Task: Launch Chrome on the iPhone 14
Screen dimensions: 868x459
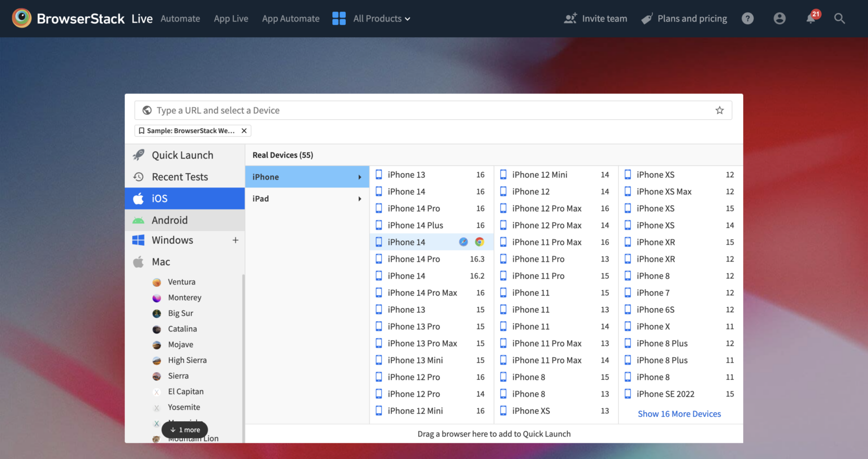Action: pyautogui.click(x=479, y=242)
